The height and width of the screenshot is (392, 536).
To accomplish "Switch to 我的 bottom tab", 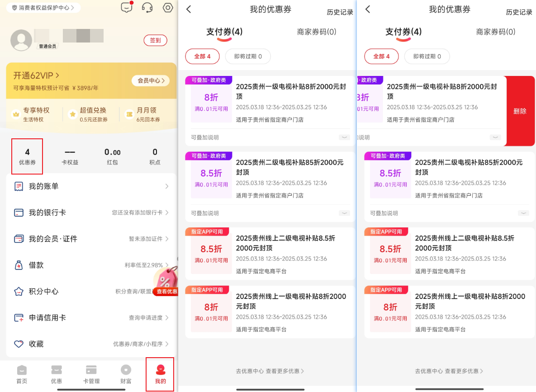I will pos(160,374).
